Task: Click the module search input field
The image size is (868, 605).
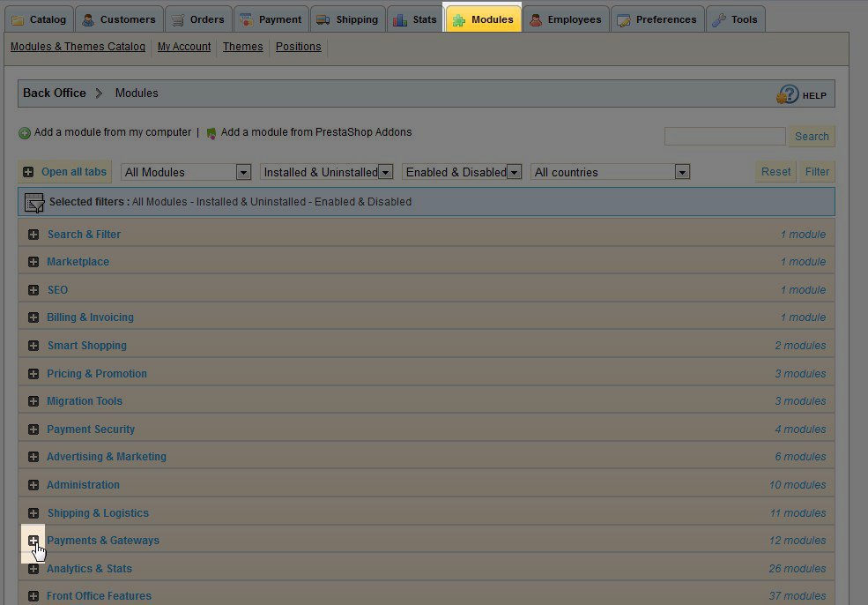Action: pyautogui.click(x=724, y=137)
